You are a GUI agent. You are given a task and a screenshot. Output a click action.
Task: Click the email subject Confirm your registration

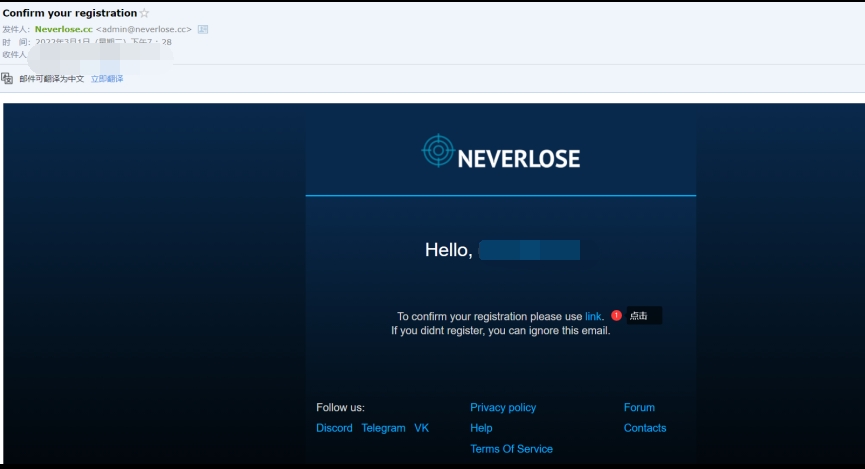(70, 13)
